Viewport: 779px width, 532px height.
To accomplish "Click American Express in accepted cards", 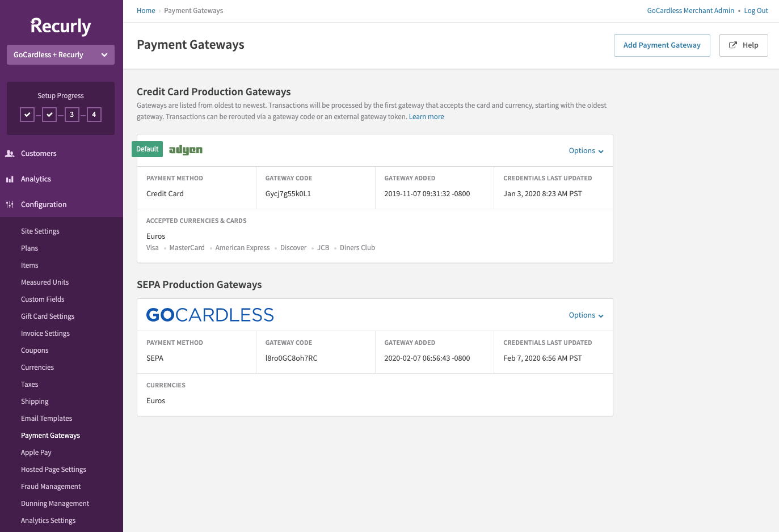I will coord(242,248).
